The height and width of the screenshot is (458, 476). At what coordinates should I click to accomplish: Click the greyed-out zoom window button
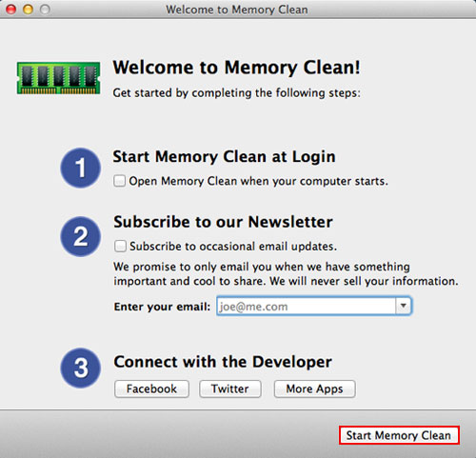point(45,10)
